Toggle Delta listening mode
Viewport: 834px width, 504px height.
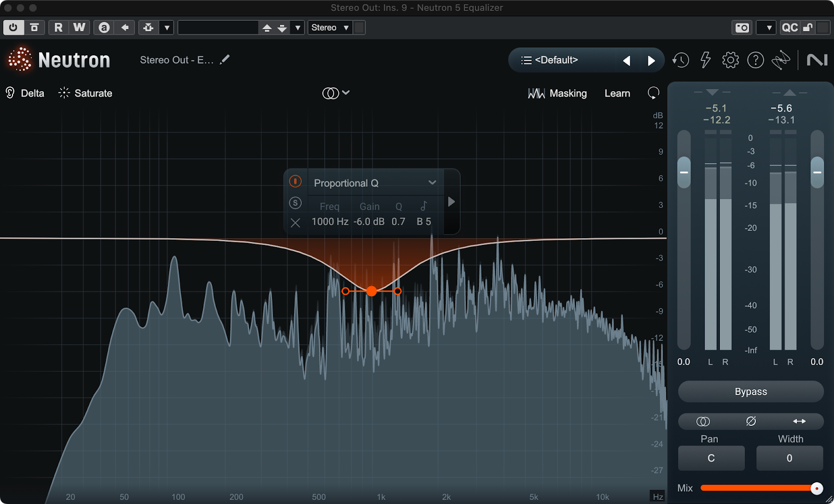click(x=25, y=93)
